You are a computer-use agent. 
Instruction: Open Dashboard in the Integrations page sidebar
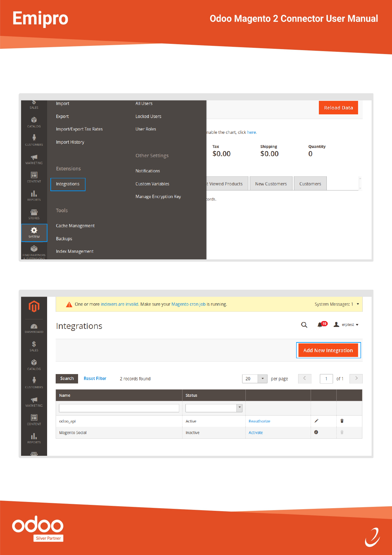[34, 328]
